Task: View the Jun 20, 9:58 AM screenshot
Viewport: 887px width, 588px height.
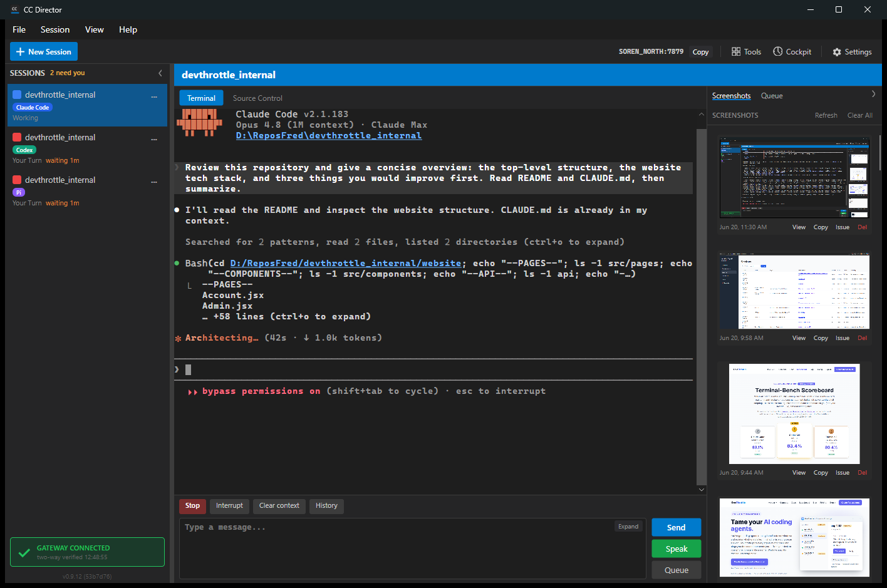Action: pos(799,338)
